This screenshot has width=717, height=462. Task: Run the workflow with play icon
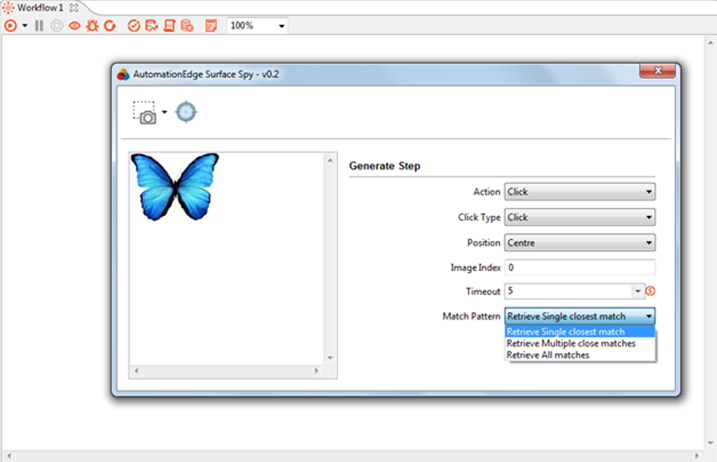click(x=11, y=26)
